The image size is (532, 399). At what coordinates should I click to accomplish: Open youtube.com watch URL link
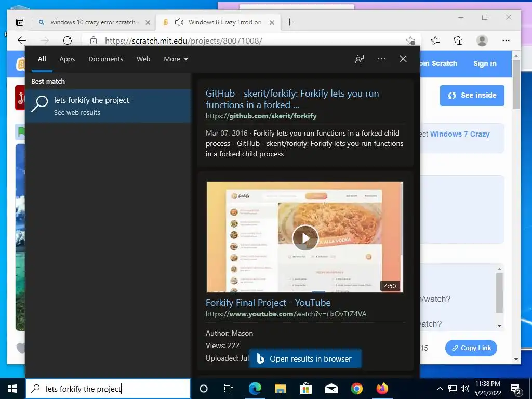coord(286,314)
